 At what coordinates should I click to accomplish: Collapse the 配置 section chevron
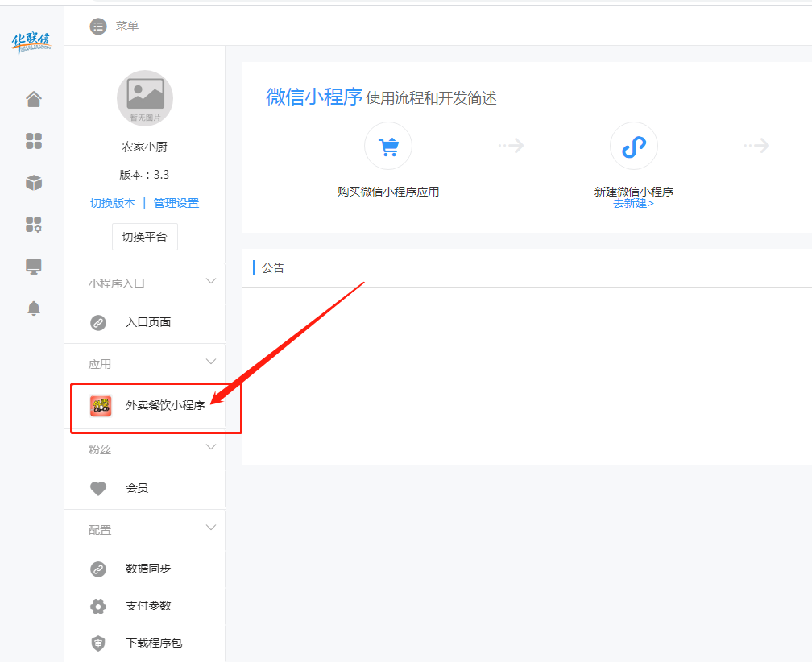211,528
